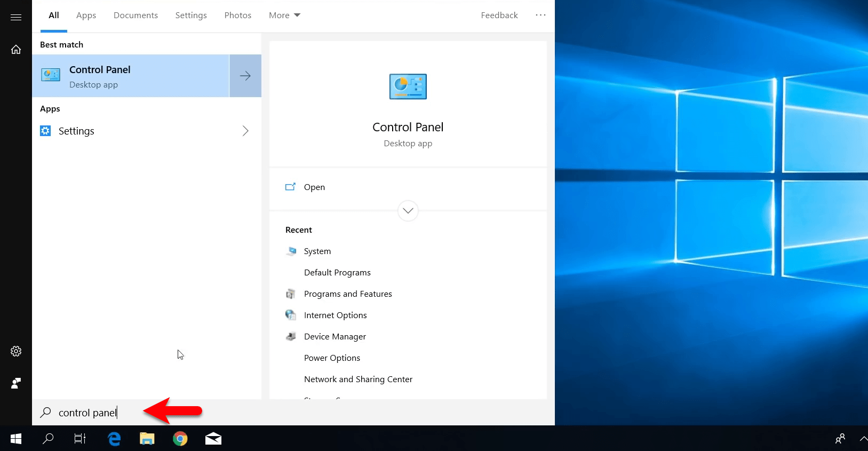Click the large Control Panel preview icon
The width and height of the screenshot is (868, 451).
[x=408, y=86]
